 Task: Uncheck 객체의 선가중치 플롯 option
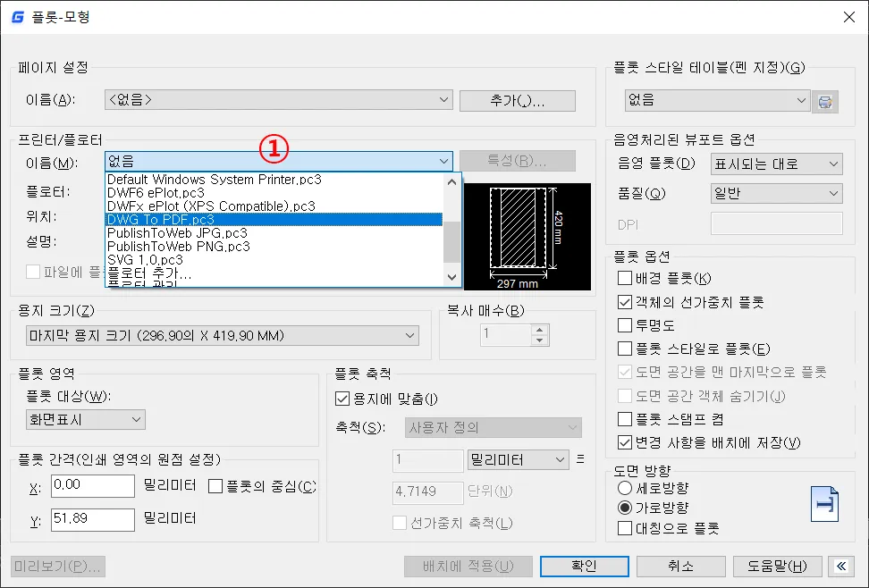(x=625, y=302)
